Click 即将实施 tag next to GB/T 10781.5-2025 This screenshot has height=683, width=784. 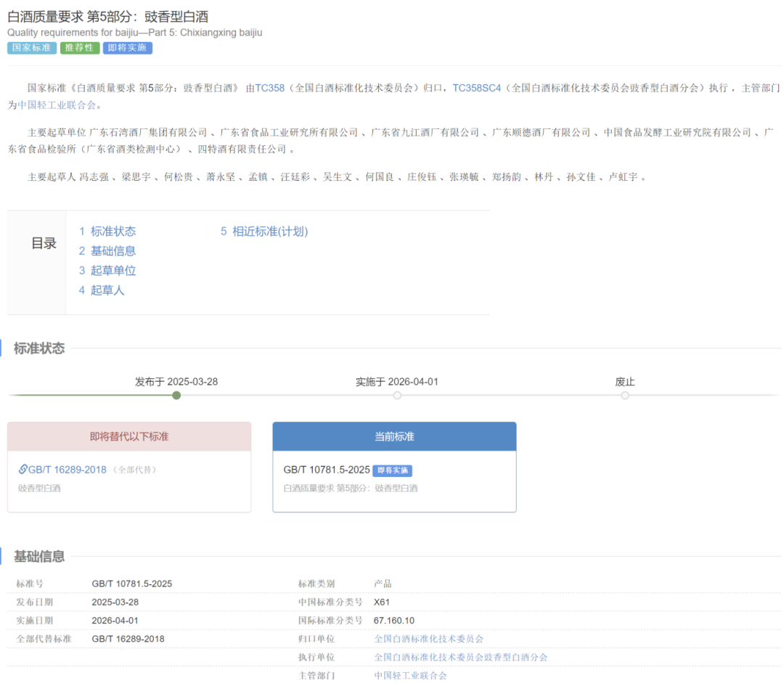(392, 470)
